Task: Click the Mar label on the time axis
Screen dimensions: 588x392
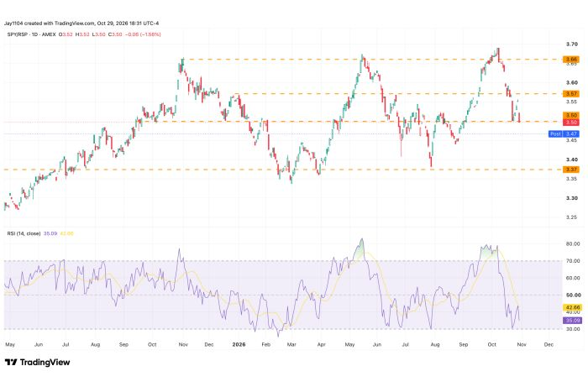Action: tap(291, 344)
